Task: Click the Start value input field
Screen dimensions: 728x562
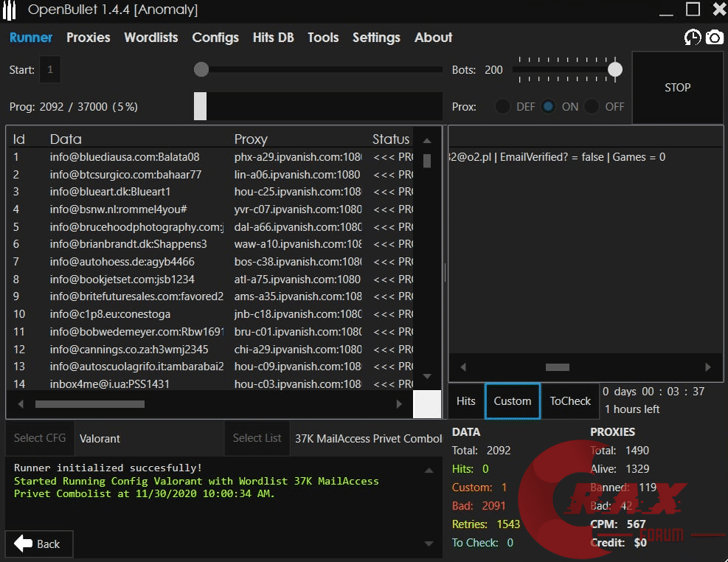Action: (50, 70)
